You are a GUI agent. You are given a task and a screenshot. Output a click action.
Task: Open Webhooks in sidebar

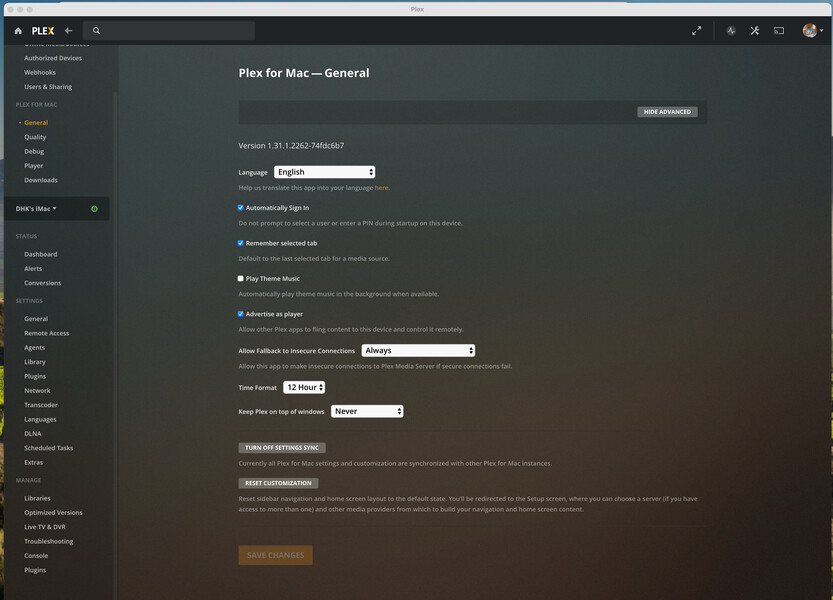(40, 72)
